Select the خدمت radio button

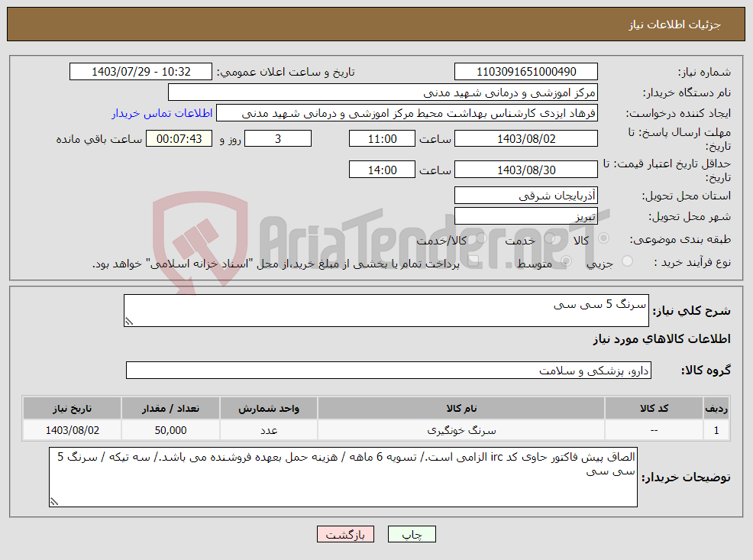tap(551, 238)
